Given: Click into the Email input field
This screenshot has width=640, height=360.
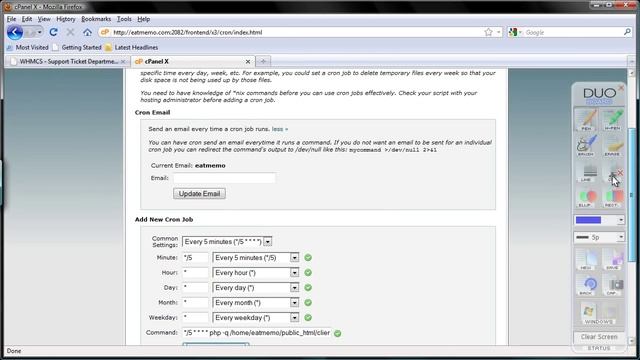Looking at the screenshot, I should point(224,178).
